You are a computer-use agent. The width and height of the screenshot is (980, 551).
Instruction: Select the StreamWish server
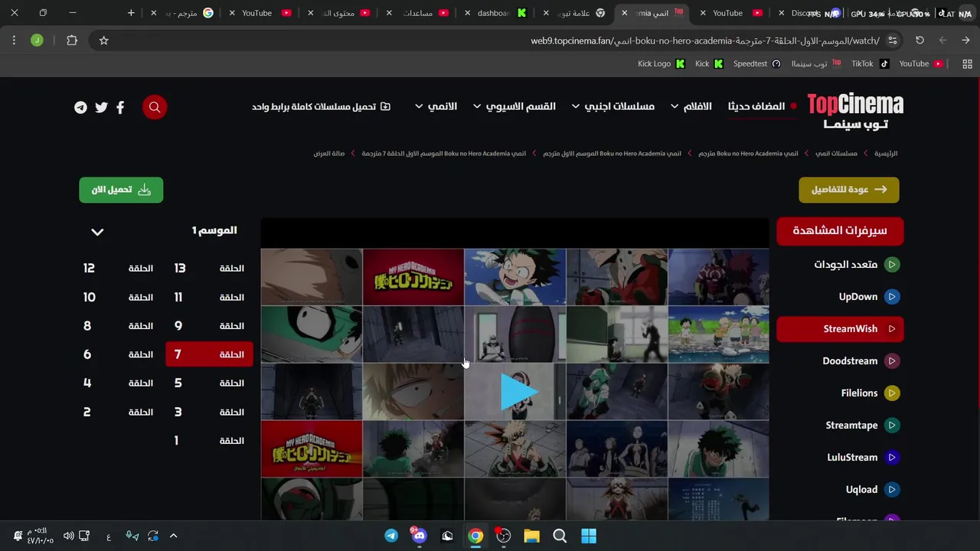coord(840,329)
